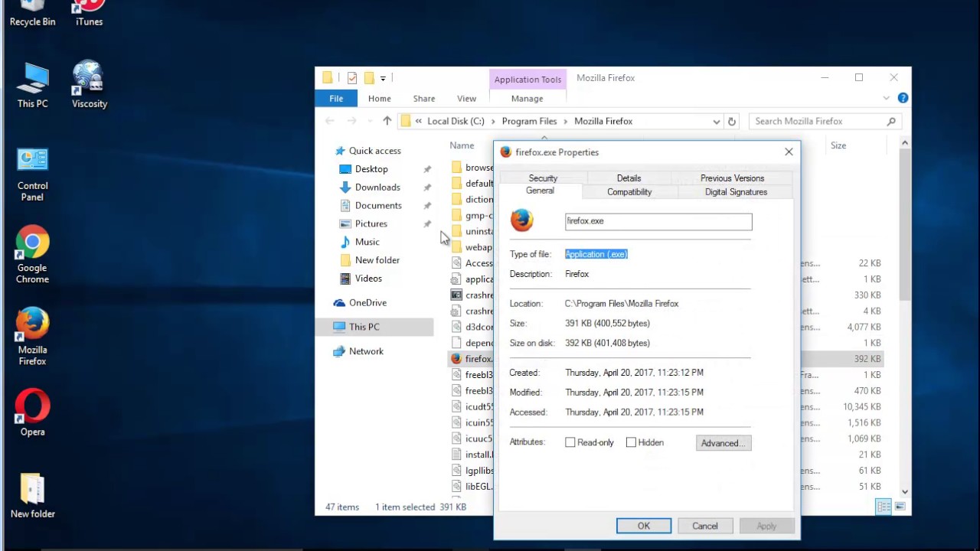
Task: Click Program Files breadcrumb
Action: click(529, 121)
